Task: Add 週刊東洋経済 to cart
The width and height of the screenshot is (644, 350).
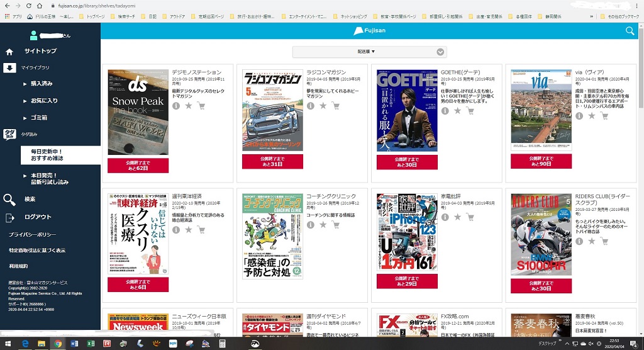Action: coord(201,230)
